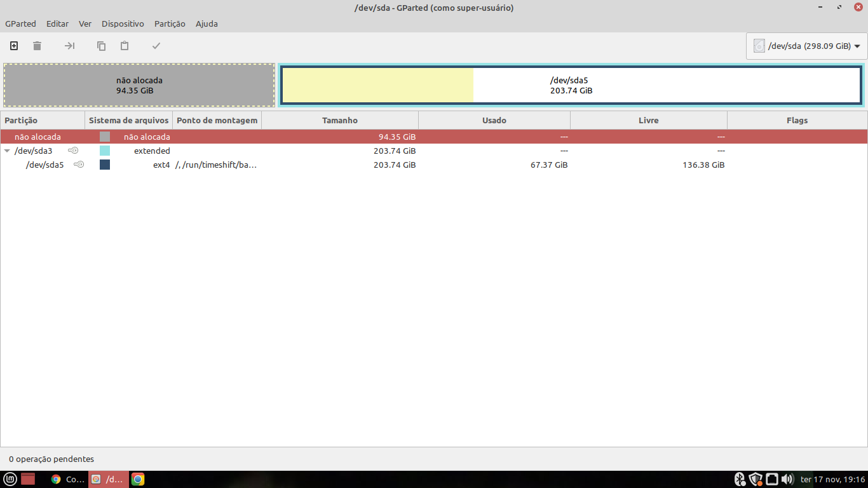
Task: Click the security shield tray icon
Action: tap(756, 479)
